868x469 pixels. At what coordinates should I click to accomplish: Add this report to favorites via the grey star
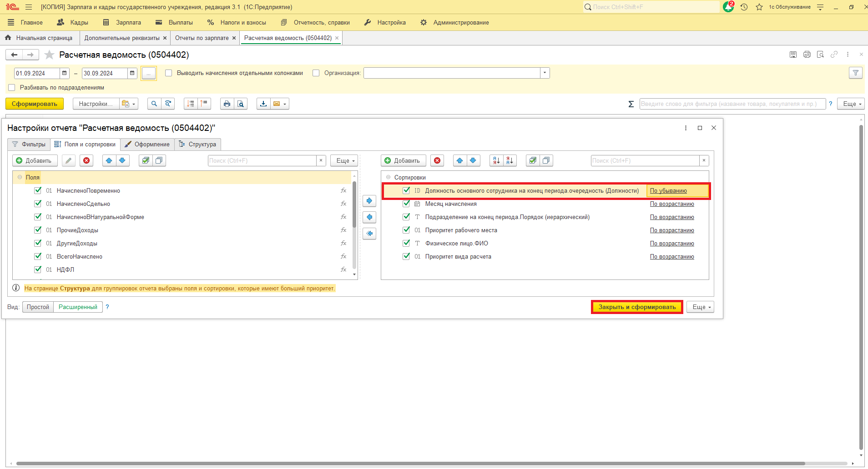coord(50,55)
